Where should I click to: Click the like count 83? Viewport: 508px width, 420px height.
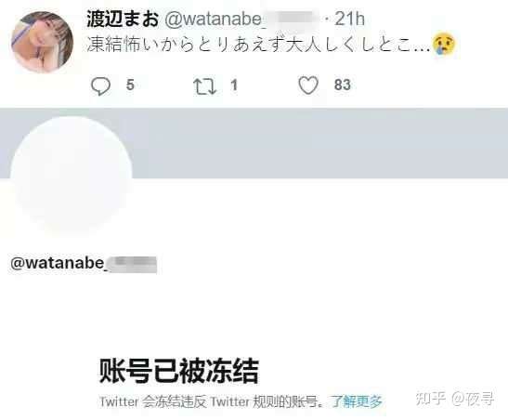pos(343,85)
